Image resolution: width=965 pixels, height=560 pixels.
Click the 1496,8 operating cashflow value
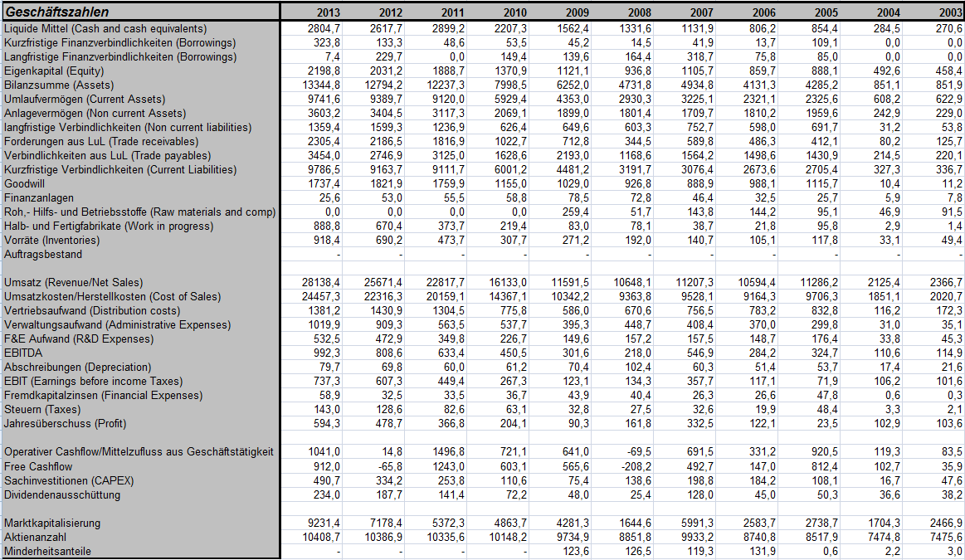449,452
